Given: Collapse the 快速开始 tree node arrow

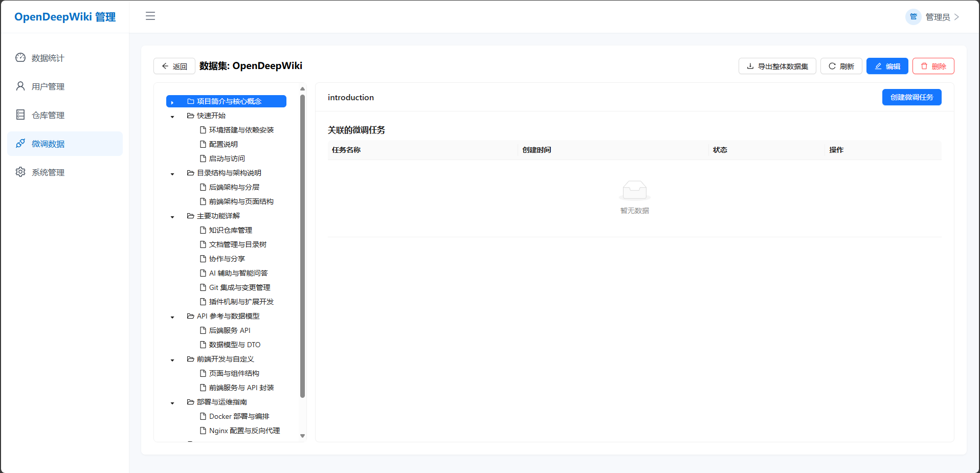Looking at the screenshot, I should tap(172, 117).
